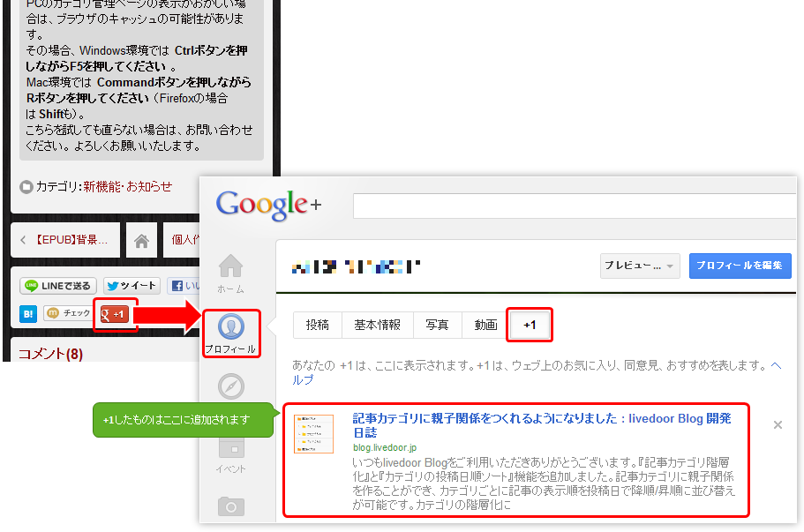The width and height of the screenshot is (804, 532).
Task: Open the Photos camera icon in sidebar
Action: [x=231, y=506]
